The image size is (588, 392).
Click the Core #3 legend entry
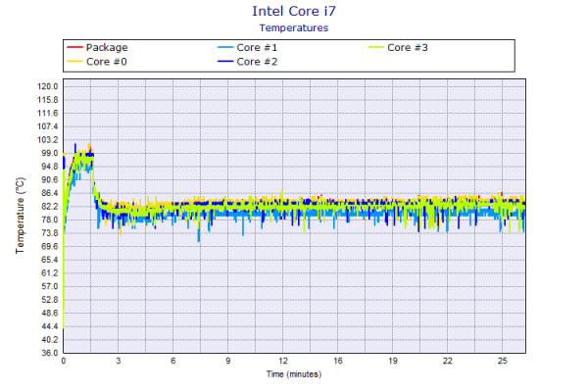click(398, 48)
